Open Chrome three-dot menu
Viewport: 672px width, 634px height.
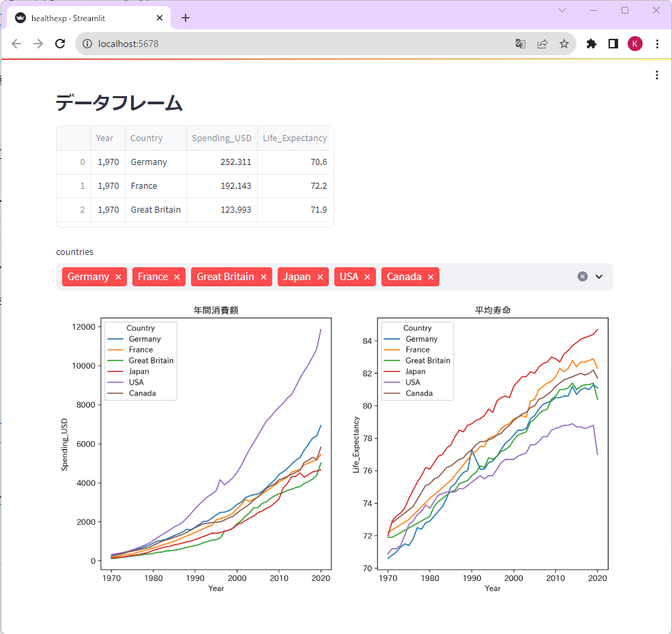[x=657, y=44]
